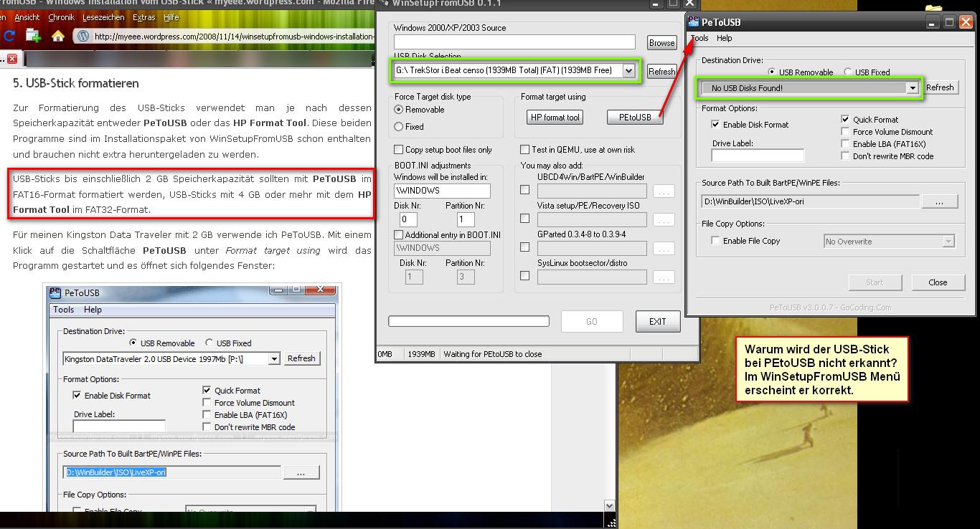Uncheck Enable Disk Format in PeToUSB application window
Viewport: 980px width, 529px height.
coord(715,125)
